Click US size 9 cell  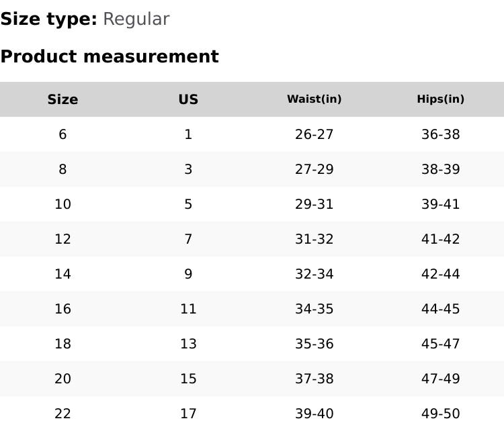click(188, 274)
